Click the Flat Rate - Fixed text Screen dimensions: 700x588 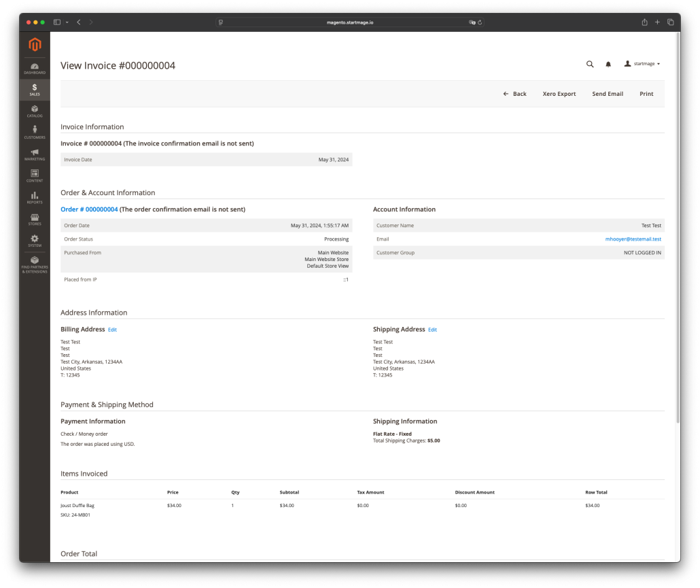392,434
